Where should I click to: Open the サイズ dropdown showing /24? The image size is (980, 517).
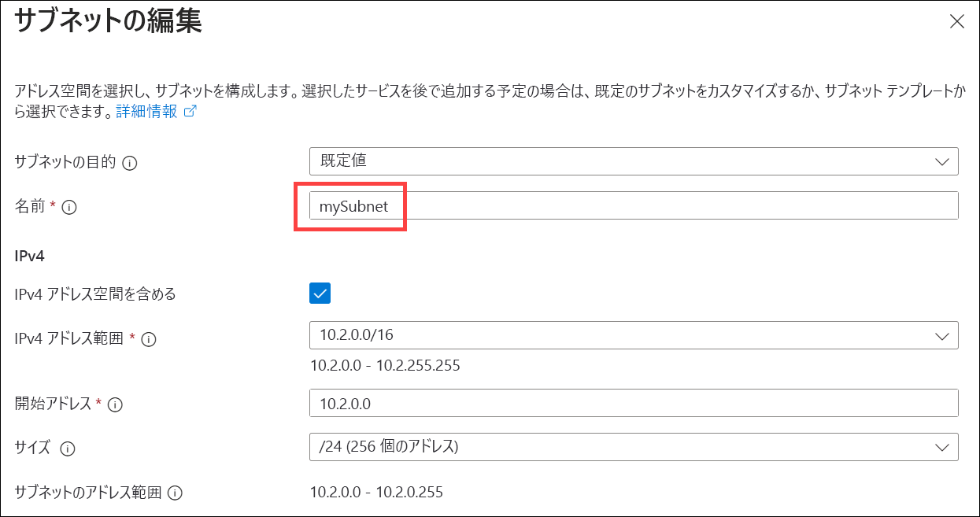634,446
